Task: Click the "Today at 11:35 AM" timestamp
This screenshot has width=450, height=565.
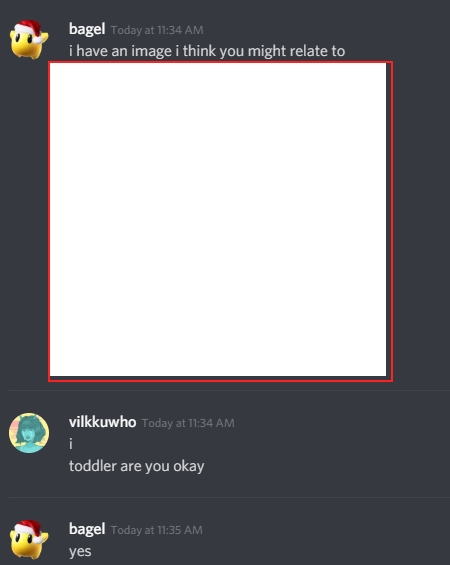Action: tap(157, 530)
